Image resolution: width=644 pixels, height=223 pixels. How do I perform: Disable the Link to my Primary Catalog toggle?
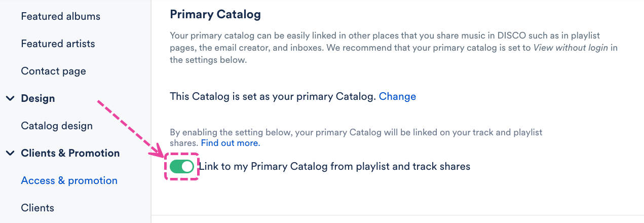(x=182, y=166)
